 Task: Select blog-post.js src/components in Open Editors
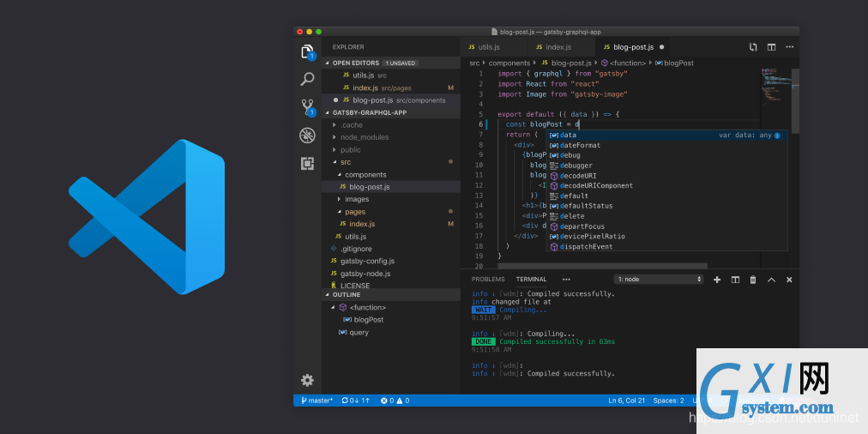coord(391,100)
